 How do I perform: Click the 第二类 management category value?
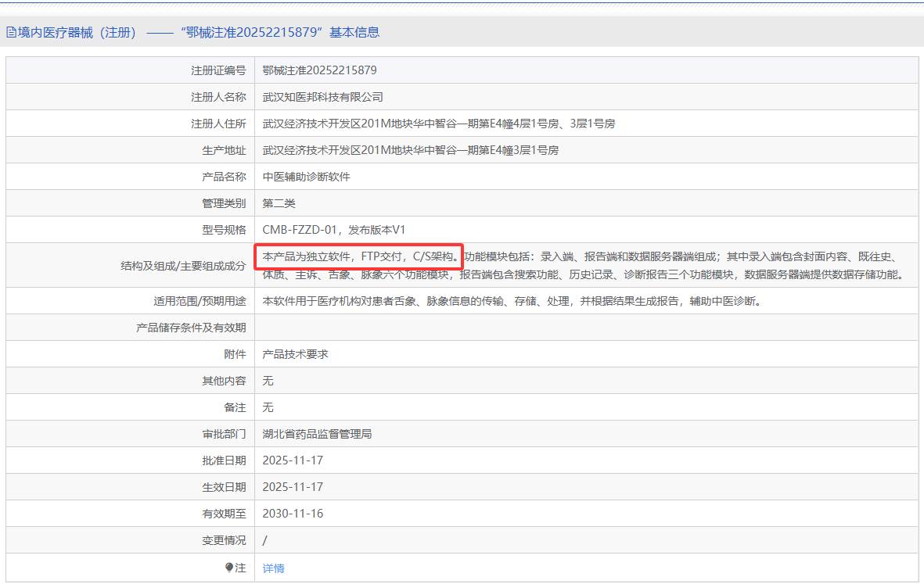pyautogui.click(x=279, y=203)
